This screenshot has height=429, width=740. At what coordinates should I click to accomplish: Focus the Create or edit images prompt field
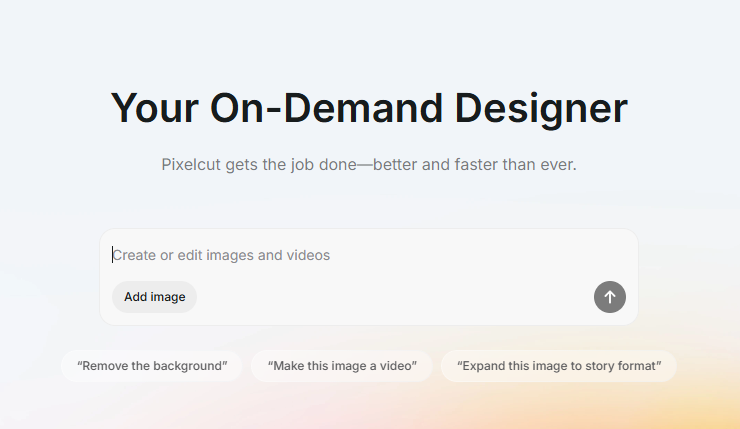click(x=368, y=255)
